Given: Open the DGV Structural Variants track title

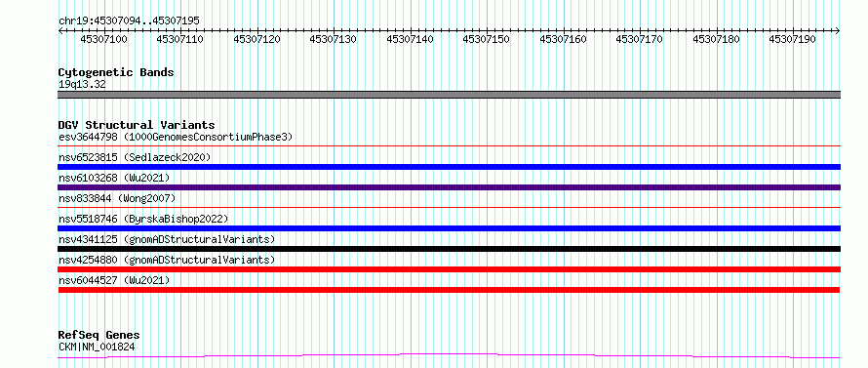Looking at the screenshot, I should click(x=137, y=125).
